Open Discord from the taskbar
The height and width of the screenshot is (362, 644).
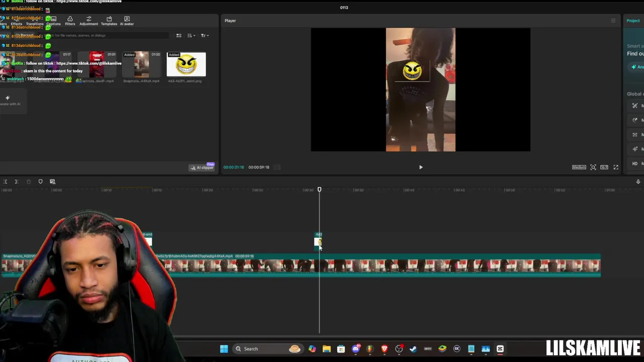[x=356, y=349]
